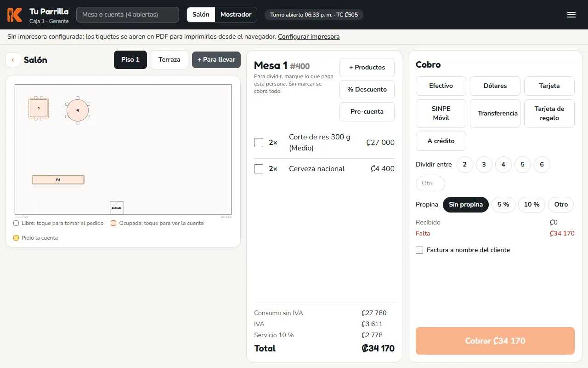Apply a discount with % Descuento
The height and width of the screenshot is (368, 588).
[x=367, y=90]
